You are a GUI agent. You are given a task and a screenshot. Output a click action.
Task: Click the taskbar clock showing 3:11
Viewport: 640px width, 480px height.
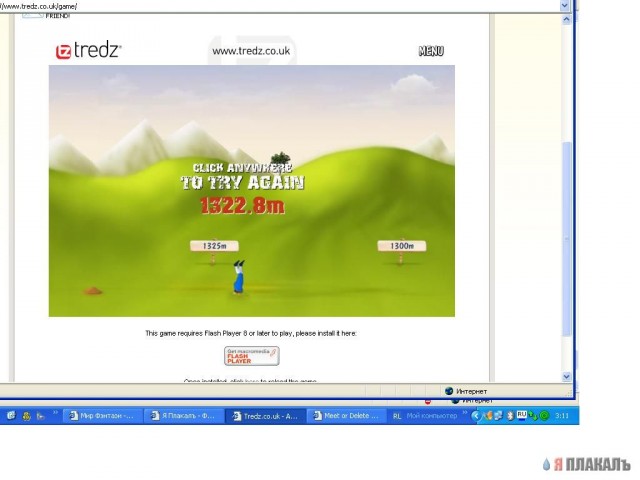[562, 416]
